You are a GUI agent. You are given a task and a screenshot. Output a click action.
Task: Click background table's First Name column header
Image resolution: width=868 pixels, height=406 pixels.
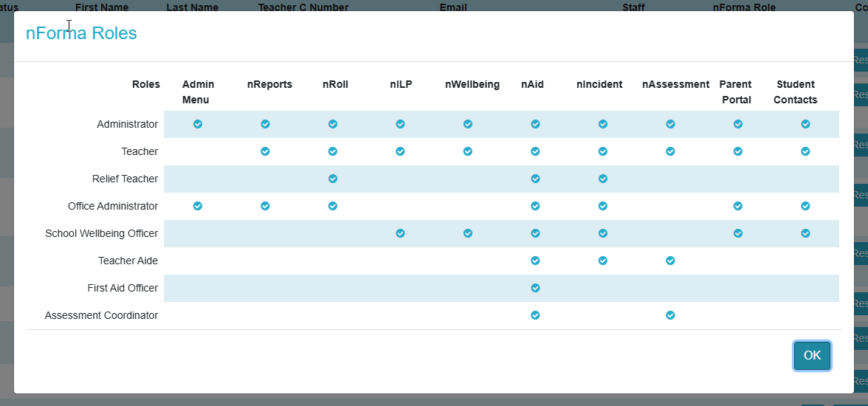[102, 7]
